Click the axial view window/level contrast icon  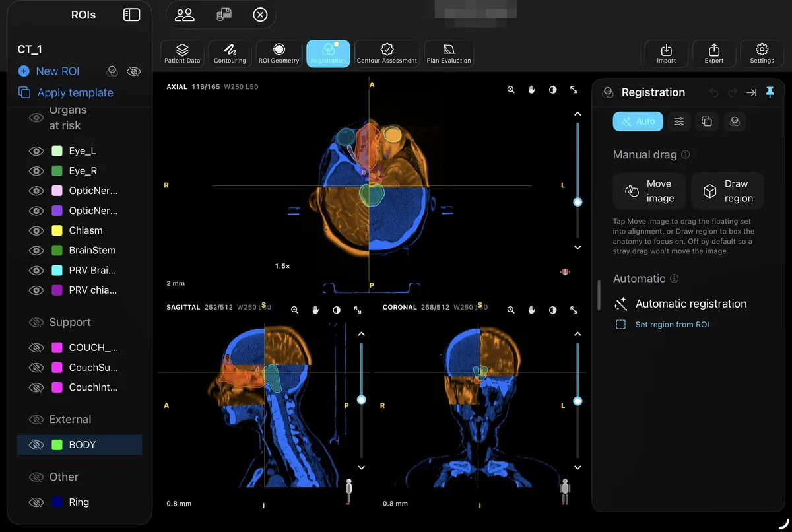click(x=553, y=90)
